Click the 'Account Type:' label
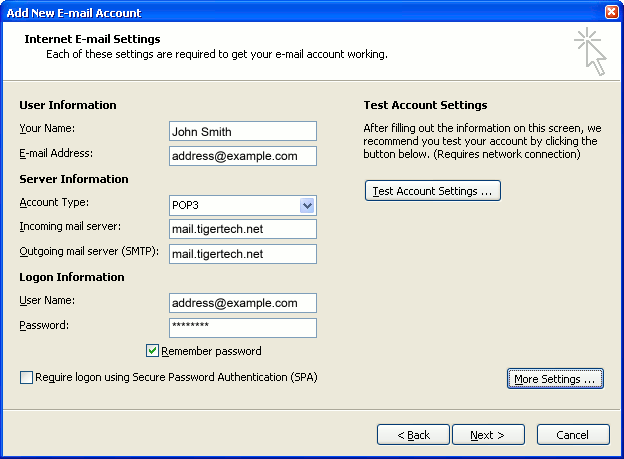This screenshot has height=459, width=624. [x=53, y=203]
